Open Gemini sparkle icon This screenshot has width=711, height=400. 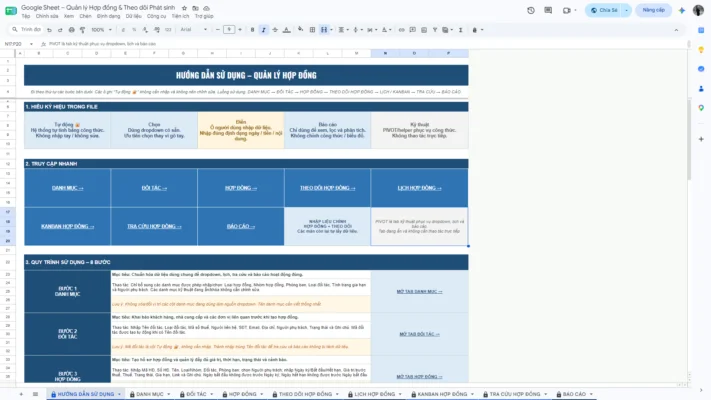point(682,10)
